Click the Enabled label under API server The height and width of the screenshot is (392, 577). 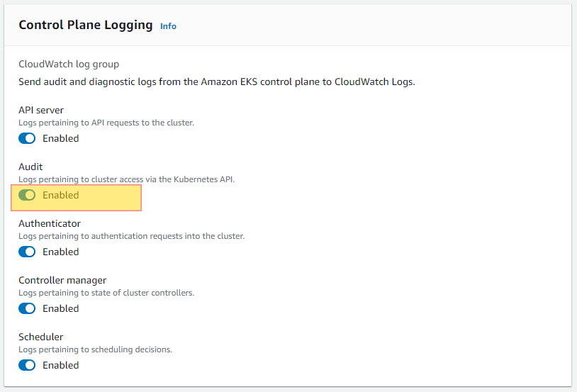61,138
